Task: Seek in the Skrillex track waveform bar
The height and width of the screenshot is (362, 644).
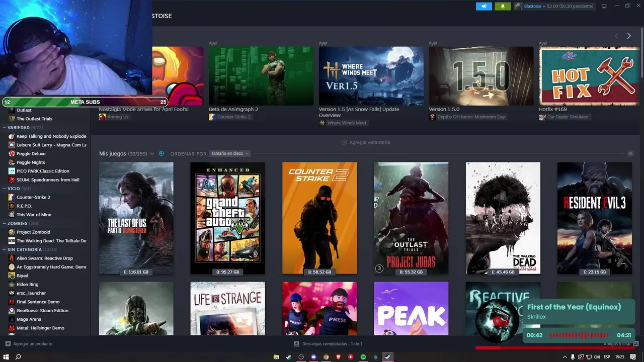Action: click(x=579, y=335)
